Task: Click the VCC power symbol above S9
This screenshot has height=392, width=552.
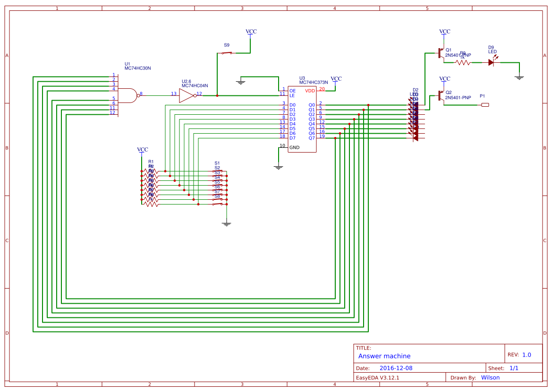Action: 250,32
